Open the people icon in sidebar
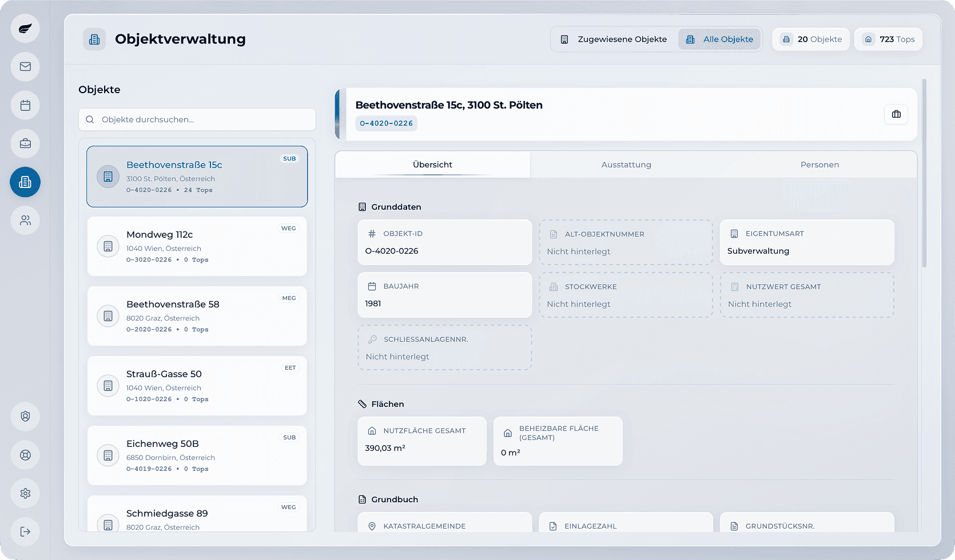The image size is (955, 560). pyautogui.click(x=25, y=220)
